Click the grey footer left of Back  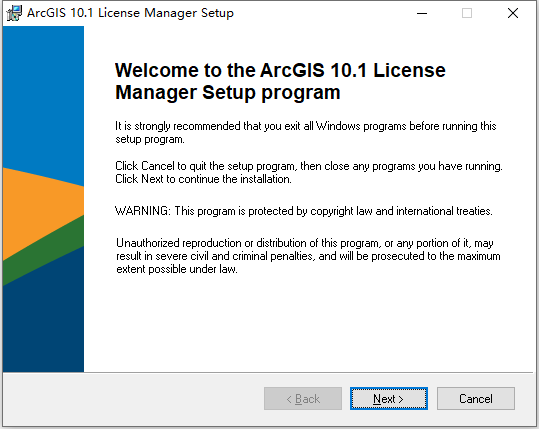coord(133,398)
